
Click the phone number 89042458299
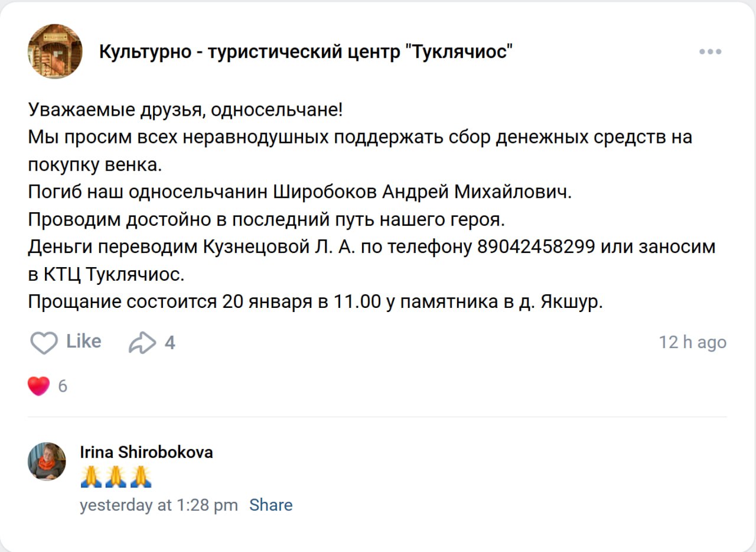click(x=535, y=246)
